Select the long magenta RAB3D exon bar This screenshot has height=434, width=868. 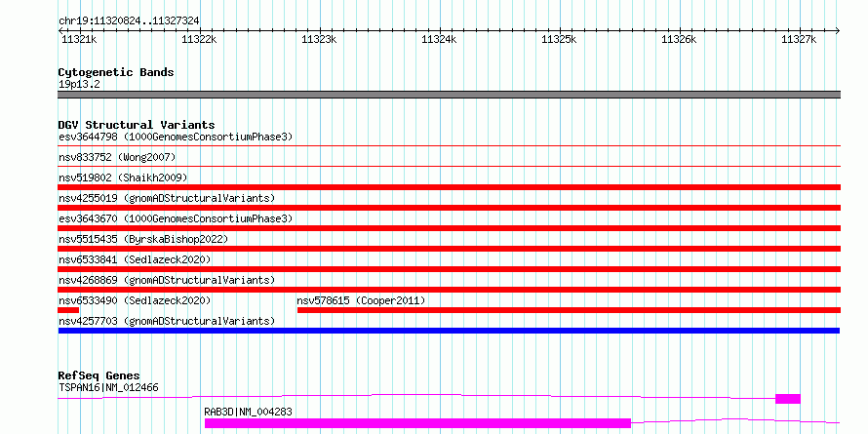417,423
